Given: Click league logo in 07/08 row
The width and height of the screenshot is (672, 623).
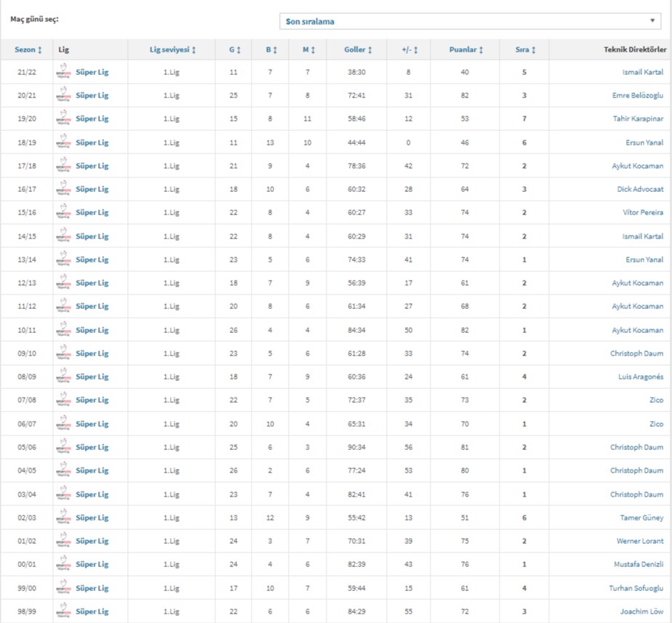Looking at the screenshot, I should [x=63, y=400].
